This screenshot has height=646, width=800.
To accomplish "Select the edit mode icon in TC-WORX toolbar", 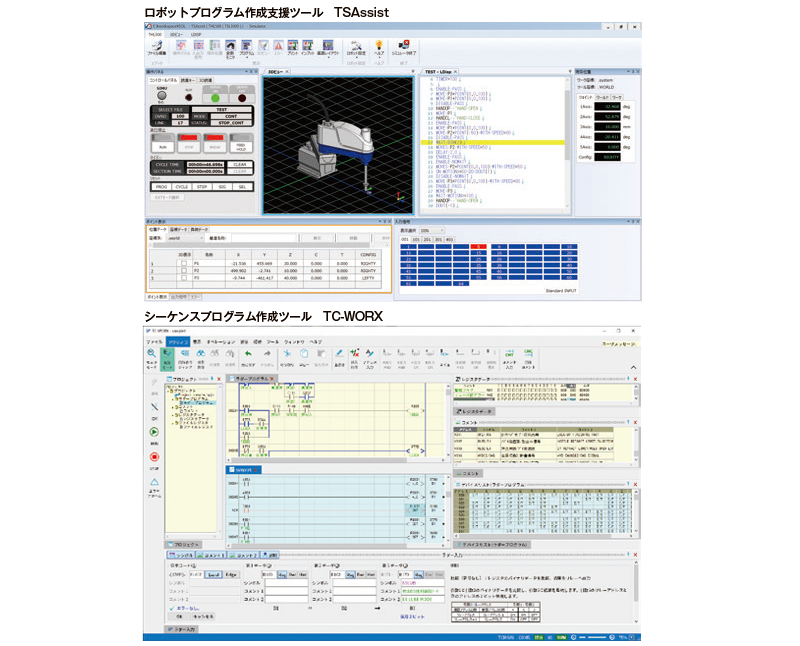I will pyautogui.click(x=167, y=358).
